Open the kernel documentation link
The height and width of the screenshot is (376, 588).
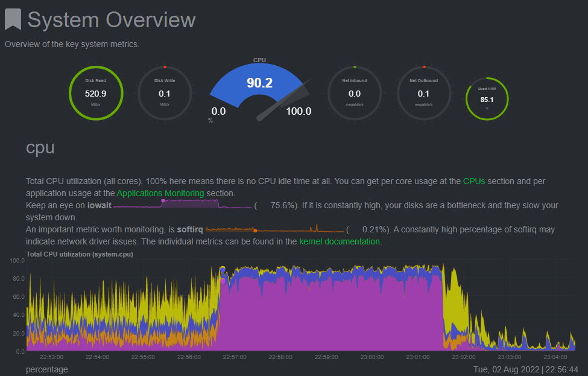tap(340, 241)
